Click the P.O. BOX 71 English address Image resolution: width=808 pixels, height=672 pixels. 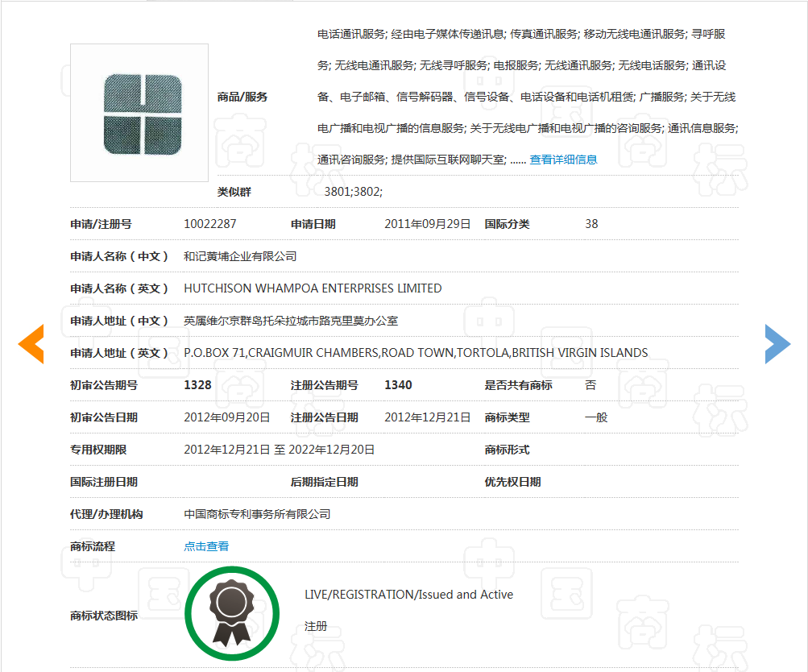pos(416,353)
